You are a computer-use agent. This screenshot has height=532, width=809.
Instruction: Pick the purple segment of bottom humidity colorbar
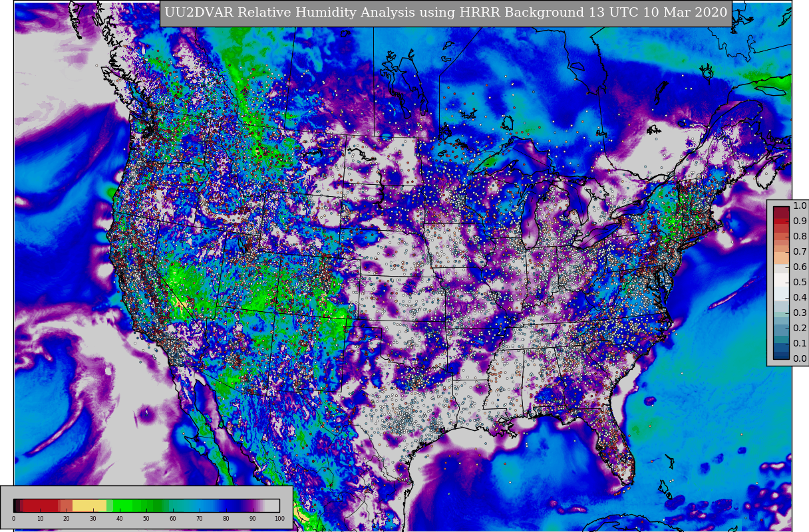tap(251, 505)
